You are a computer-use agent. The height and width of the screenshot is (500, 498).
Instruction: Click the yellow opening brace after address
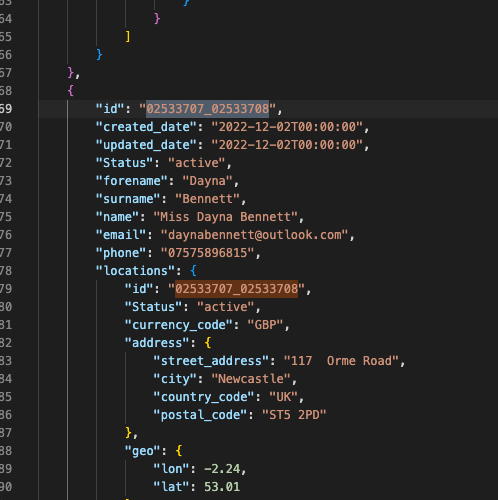click(x=208, y=343)
